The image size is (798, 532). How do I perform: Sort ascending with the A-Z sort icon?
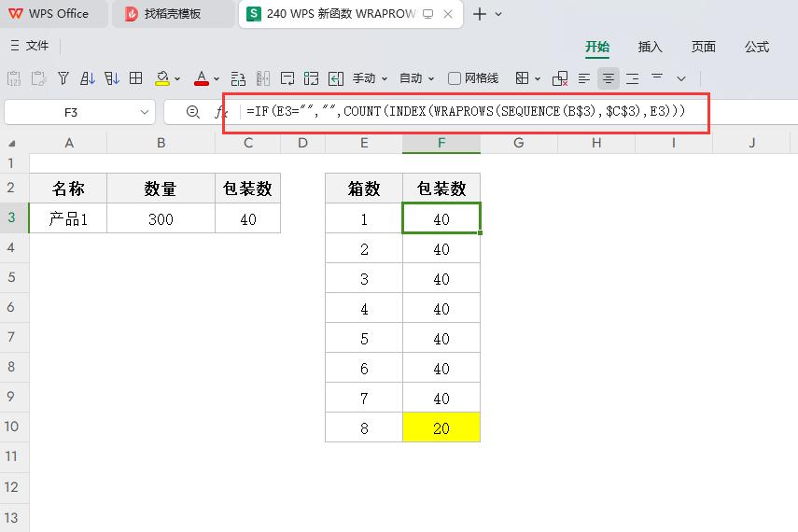point(88,78)
